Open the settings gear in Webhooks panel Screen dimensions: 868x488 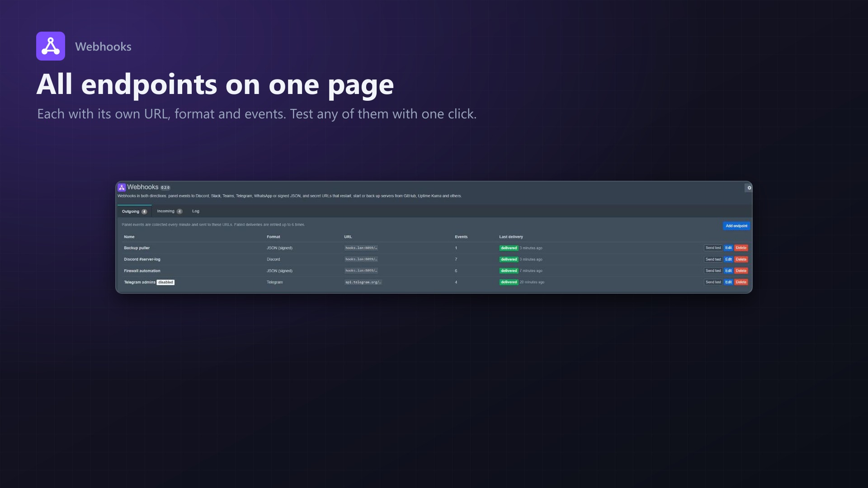coord(749,188)
